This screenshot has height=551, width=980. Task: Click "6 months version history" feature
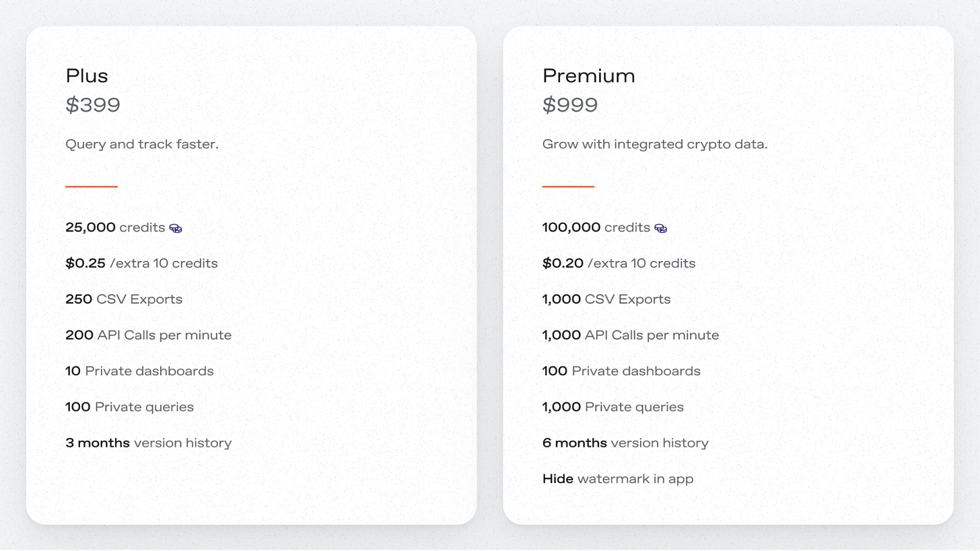point(625,443)
